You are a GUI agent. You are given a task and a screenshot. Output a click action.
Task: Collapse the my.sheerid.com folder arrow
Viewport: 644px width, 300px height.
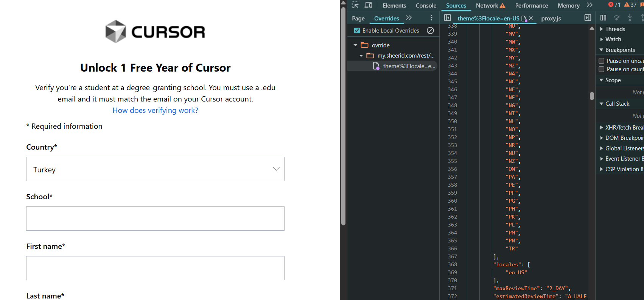coord(361,56)
